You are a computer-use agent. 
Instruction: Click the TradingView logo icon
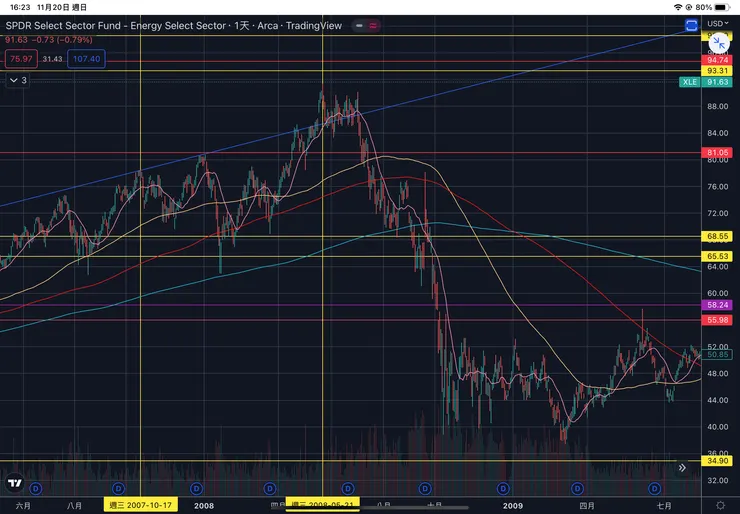(15, 483)
